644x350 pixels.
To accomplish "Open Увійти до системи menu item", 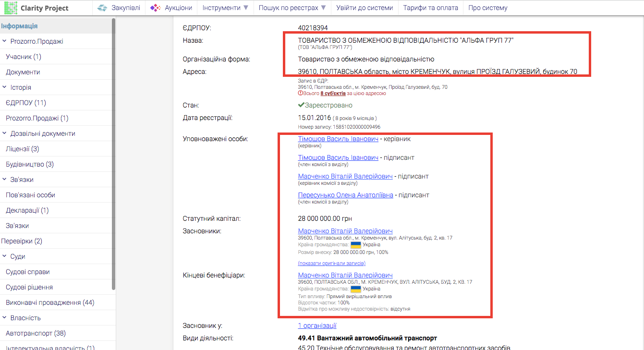I will [365, 8].
